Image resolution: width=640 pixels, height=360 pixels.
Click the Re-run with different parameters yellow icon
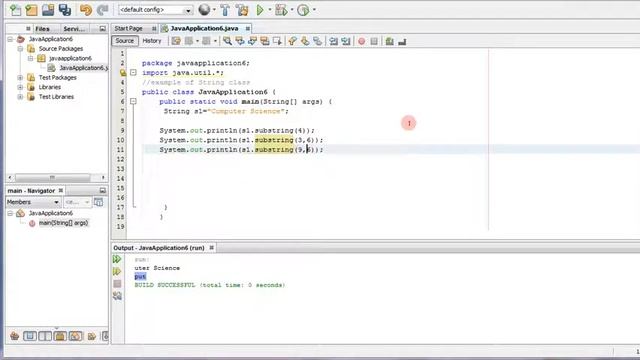click(117, 271)
